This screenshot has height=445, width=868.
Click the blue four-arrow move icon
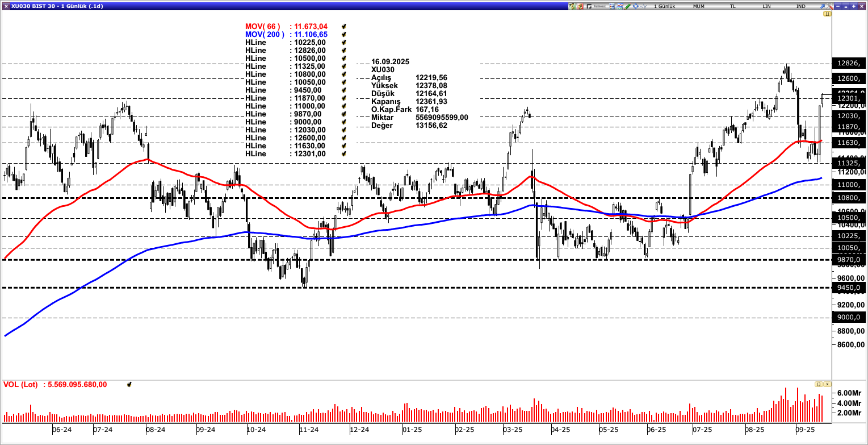(x=636, y=6)
